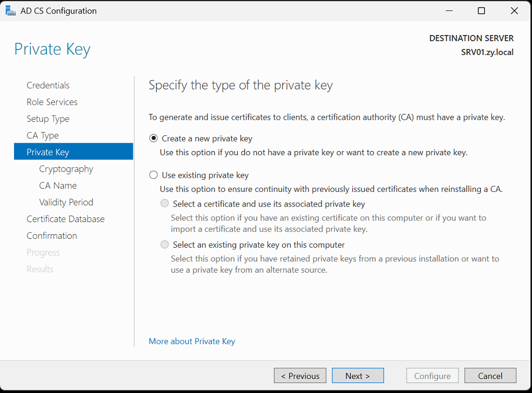The width and height of the screenshot is (532, 393).
Task: Select Use existing private key option
Action: click(x=153, y=175)
